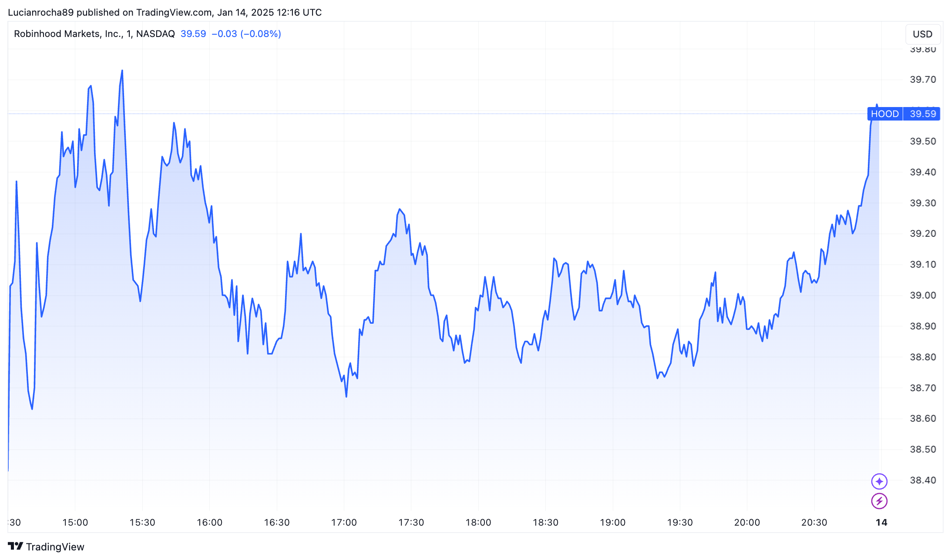This screenshot has height=560, width=951.
Task: Click the 39.40 price axis label
Action: 923,172
